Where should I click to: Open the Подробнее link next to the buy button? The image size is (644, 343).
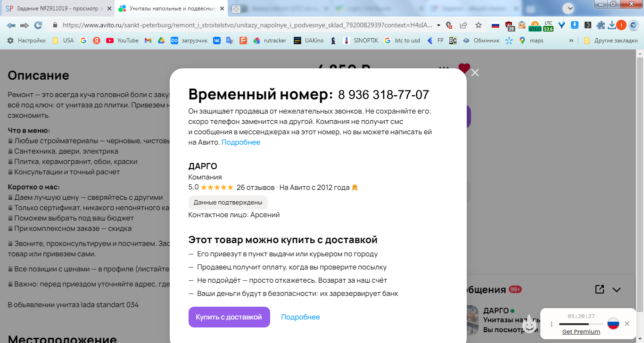[300, 317]
